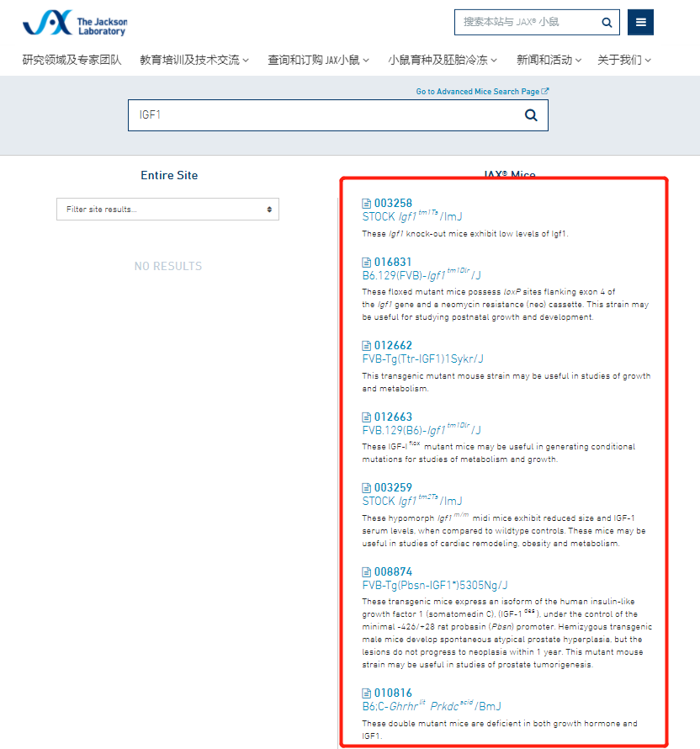Image resolution: width=700 pixels, height=749 pixels.
Task: Open the 'Filter site results...' dropdown
Action: tap(167, 210)
